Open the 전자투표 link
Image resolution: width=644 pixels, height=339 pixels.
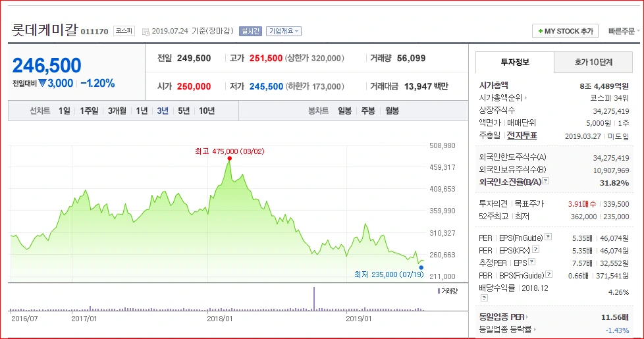(522, 136)
